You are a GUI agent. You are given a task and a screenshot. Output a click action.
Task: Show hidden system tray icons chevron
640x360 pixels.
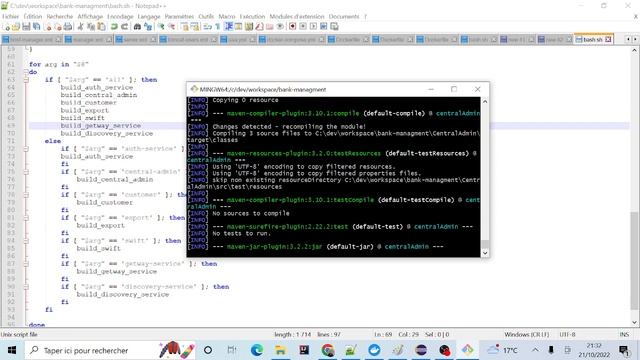pos(535,350)
